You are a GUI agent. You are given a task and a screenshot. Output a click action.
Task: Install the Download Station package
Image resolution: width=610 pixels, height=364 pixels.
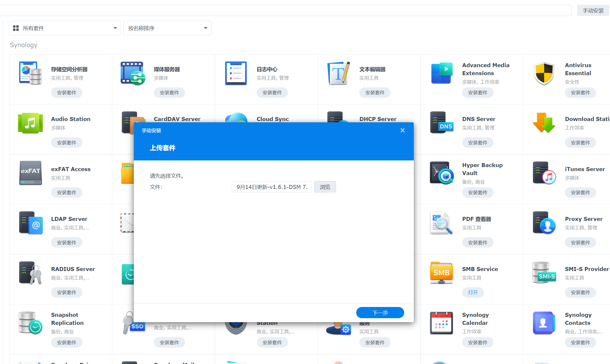(x=580, y=143)
